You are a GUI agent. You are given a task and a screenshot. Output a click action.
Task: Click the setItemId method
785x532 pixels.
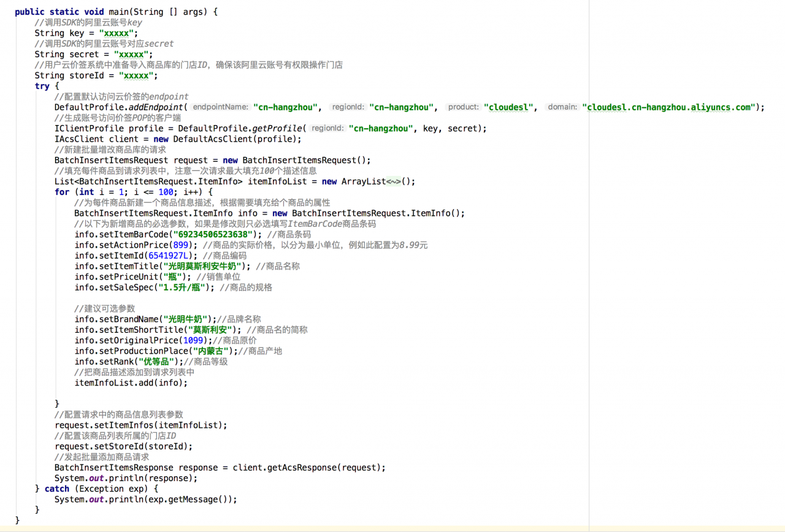(x=121, y=256)
